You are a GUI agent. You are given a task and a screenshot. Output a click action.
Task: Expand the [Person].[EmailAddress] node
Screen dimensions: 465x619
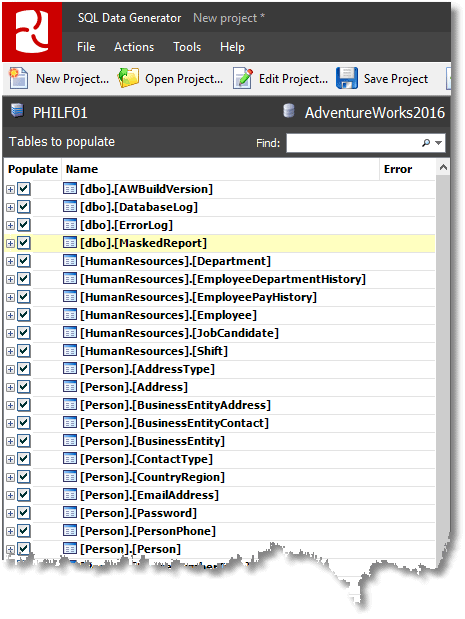[x=10, y=495]
